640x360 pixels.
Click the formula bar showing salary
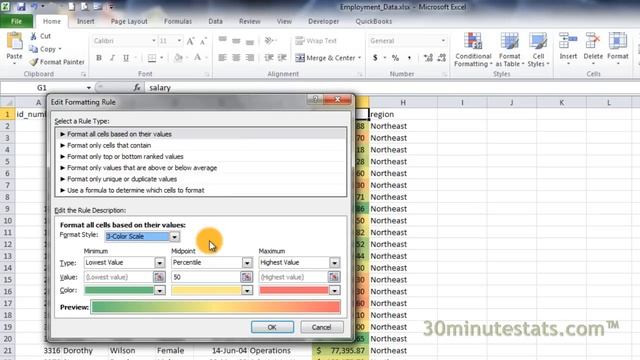[x=392, y=88]
